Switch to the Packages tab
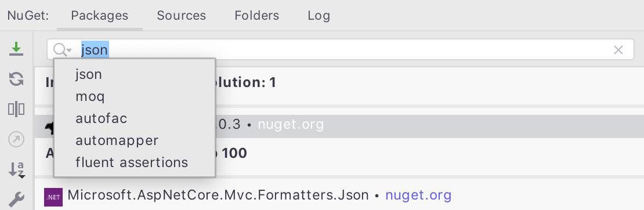The image size is (644, 210). pos(99,16)
